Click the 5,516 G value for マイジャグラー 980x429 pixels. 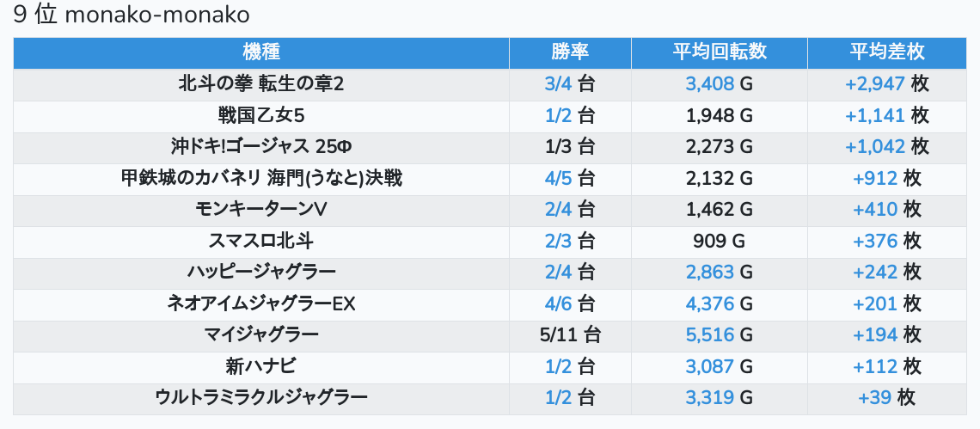coord(720,335)
